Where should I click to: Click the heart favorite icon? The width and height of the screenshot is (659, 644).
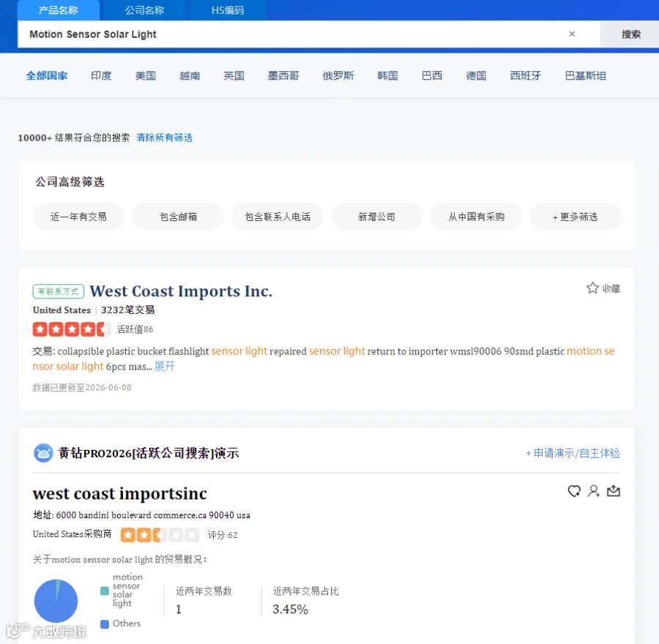(x=574, y=491)
